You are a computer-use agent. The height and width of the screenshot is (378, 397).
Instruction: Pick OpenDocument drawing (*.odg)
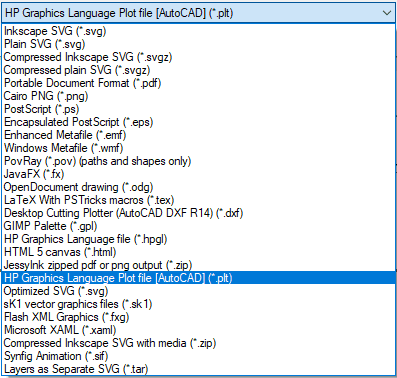pyautogui.click(x=198, y=187)
